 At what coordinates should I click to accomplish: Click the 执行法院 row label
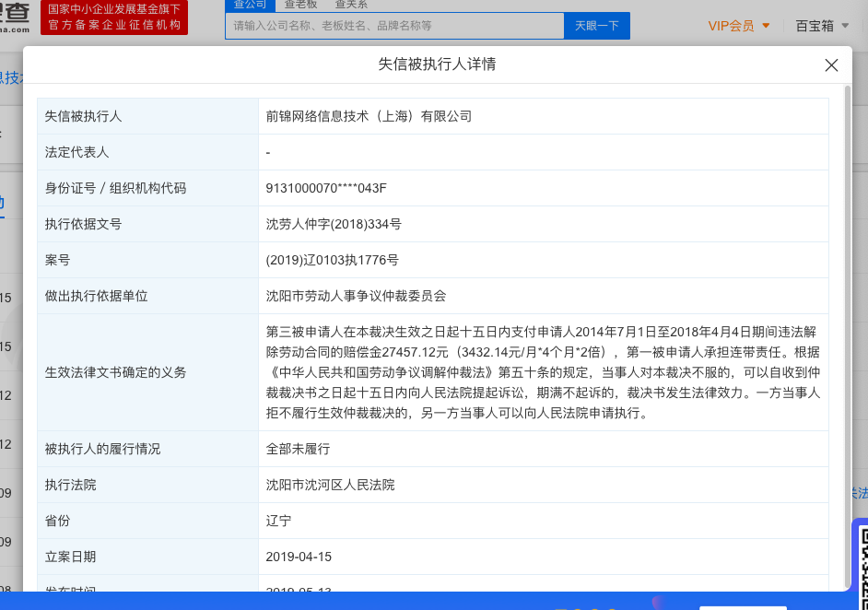click(70, 485)
